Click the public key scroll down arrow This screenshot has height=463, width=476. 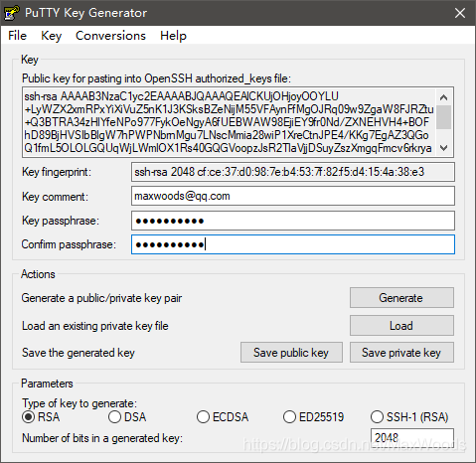(444, 148)
